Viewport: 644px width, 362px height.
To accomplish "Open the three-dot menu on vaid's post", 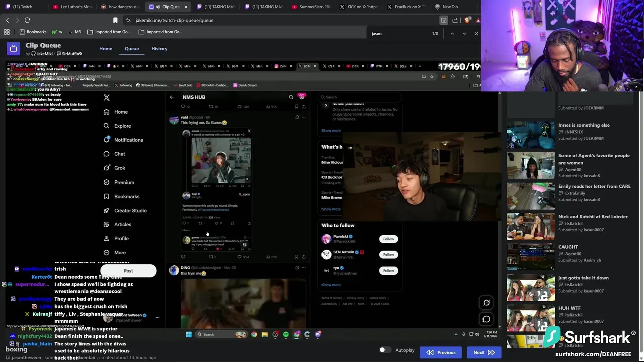I will 303,117.
